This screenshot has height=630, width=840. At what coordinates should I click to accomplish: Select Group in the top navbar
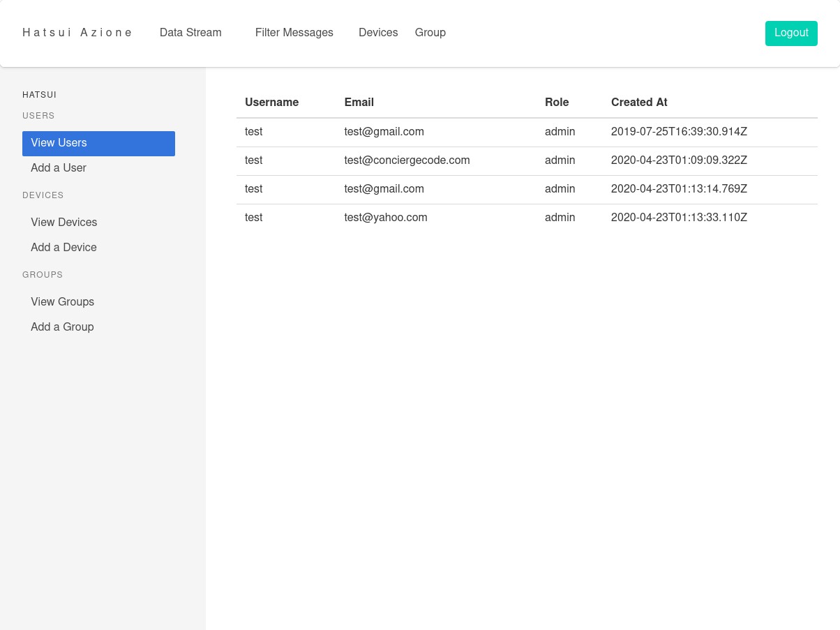[430, 33]
